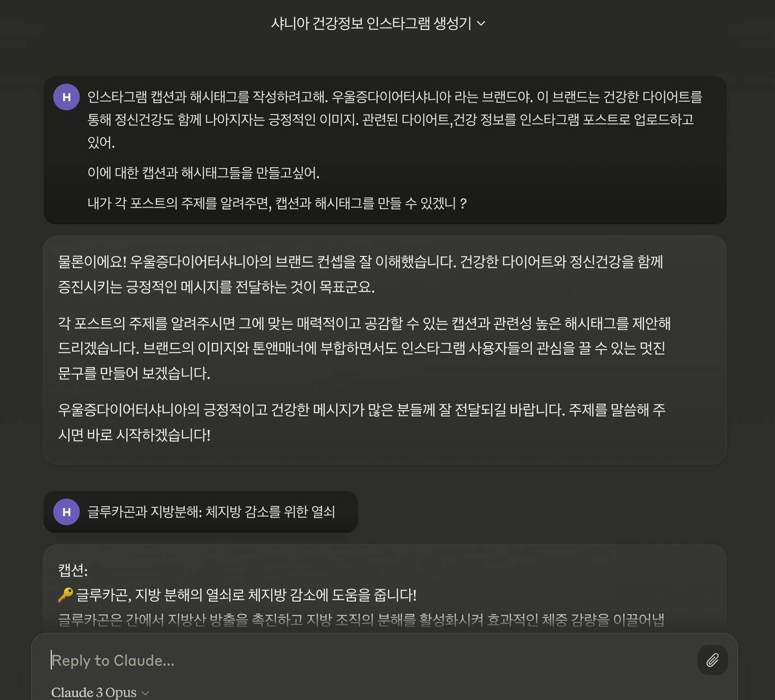Click the chevron beside Claude 3 Opus
Screen dimensions: 775x700
coord(145,693)
